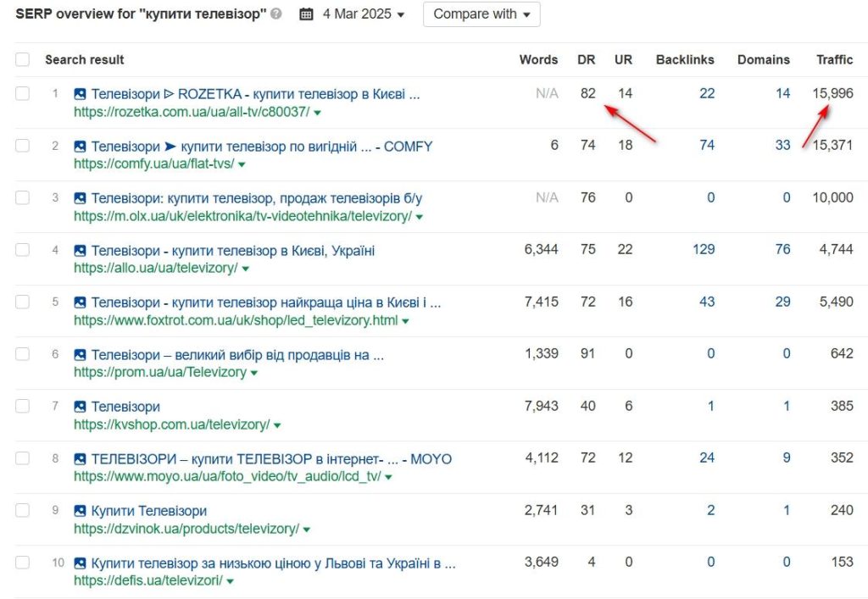The width and height of the screenshot is (868, 599).
Task: Open the kvshop.com.ua URL link
Action: point(171,424)
